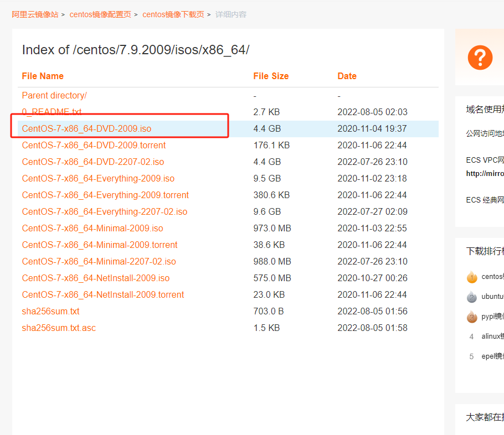This screenshot has width=504, height=435.
Task: Click the date 2022-08-05 01:58
Action: [373, 328]
